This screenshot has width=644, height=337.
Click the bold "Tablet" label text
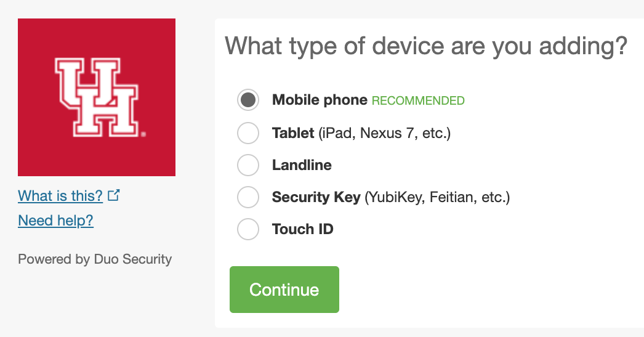(293, 133)
